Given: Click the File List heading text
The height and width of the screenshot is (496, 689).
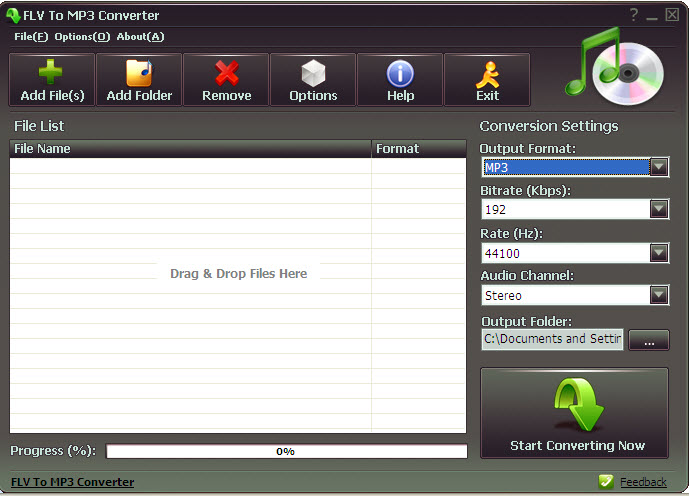Looking at the screenshot, I should coord(39,126).
